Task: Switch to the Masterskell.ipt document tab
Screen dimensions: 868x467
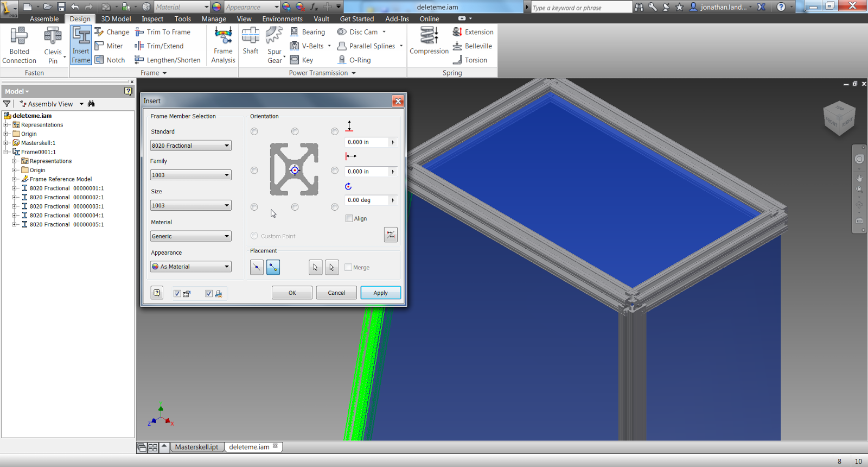Action: pyautogui.click(x=196, y=447)
